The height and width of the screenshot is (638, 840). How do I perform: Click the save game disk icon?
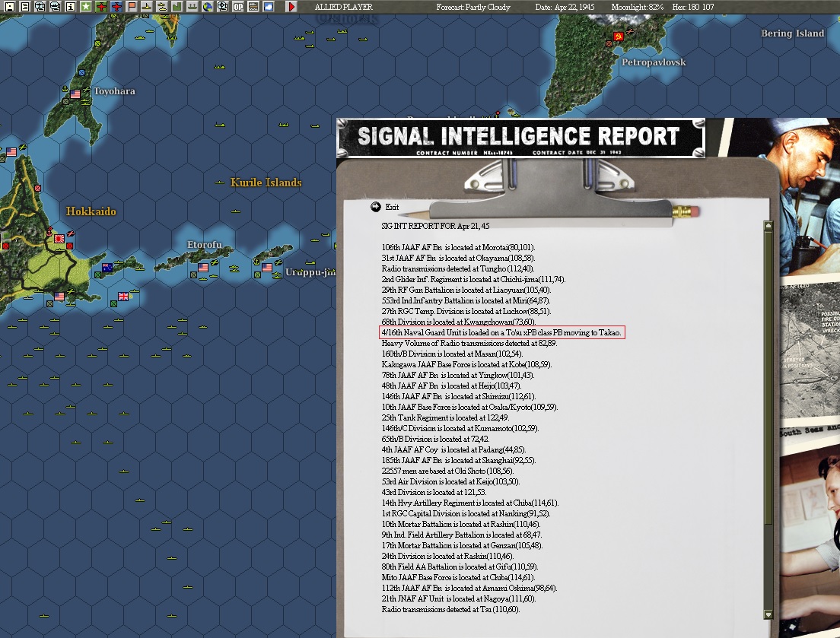(8, 7)
